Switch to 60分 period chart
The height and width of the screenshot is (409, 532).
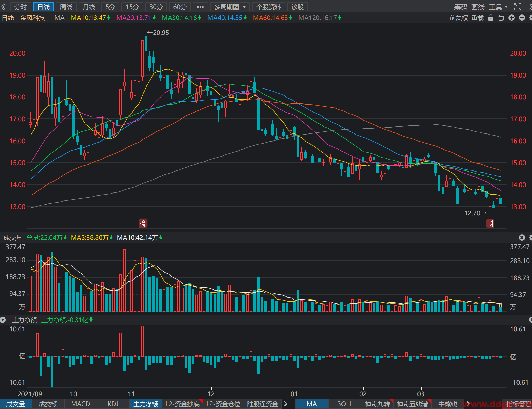pos(180,7)
